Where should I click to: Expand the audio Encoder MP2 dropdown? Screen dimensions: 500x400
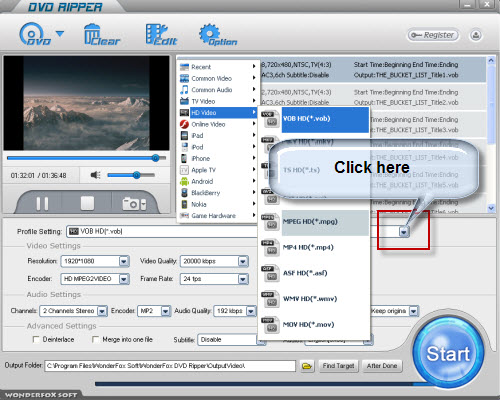[x=166, y=311]
